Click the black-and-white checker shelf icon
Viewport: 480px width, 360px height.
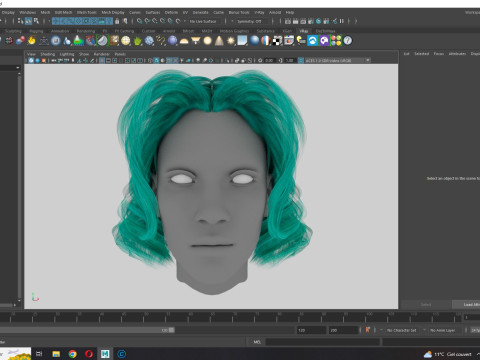[x=277, y=41]
